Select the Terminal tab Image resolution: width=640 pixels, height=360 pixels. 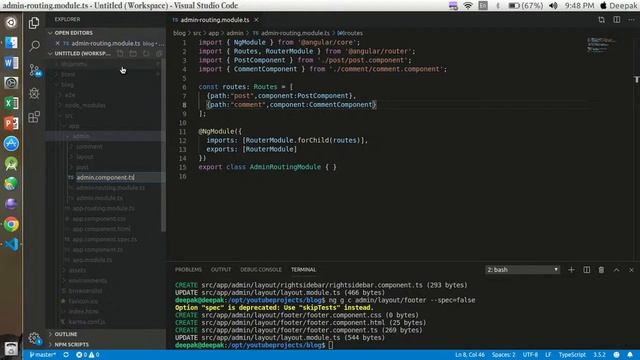303,270
